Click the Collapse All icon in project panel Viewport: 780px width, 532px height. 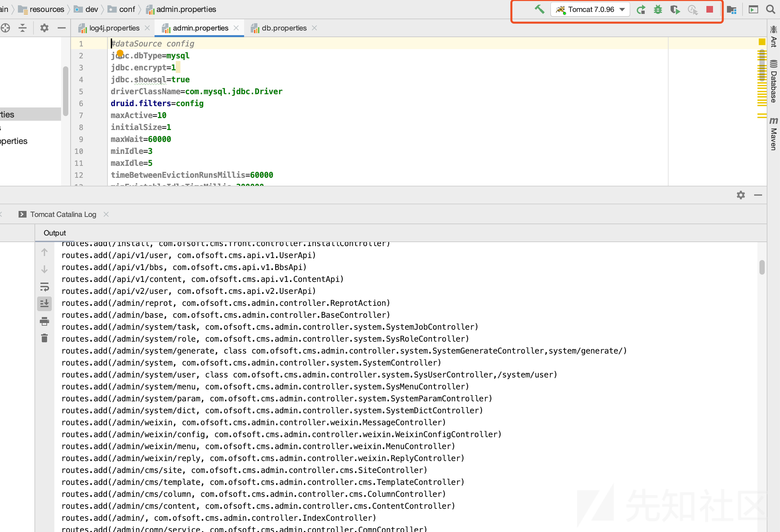coord(23,28)
